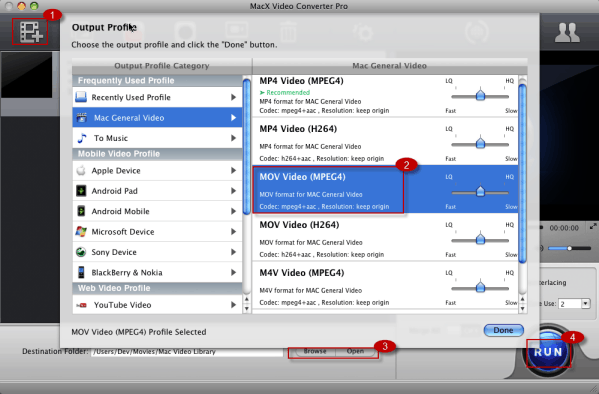Click the Recently Used Profile icon
This screenshot has height=394, width=599.
81,97
